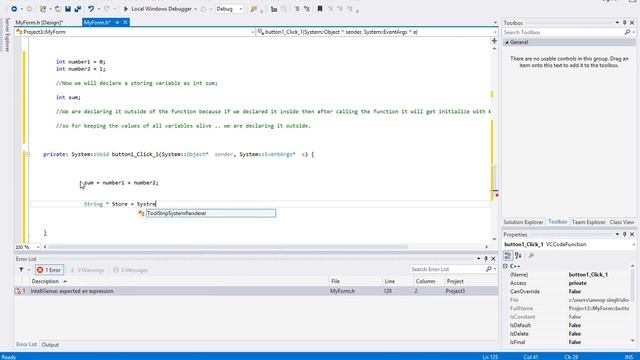Screen dimensions: 640x360
Task: Close the Error List panel
Action: point(493,259)
